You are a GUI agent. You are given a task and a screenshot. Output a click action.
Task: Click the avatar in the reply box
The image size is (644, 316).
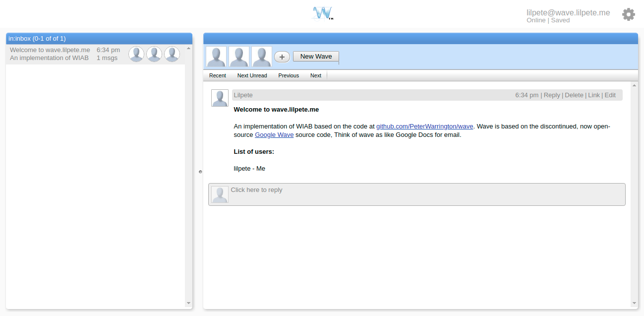point(220,194)
